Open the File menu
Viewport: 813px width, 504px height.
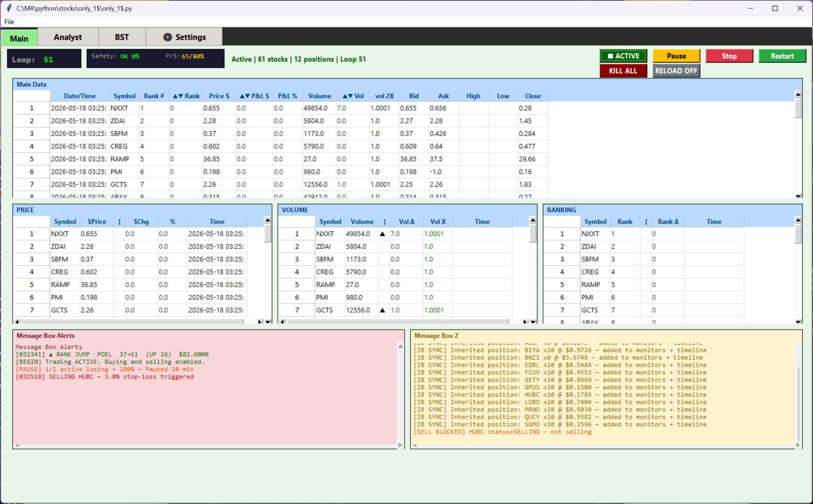9,22
